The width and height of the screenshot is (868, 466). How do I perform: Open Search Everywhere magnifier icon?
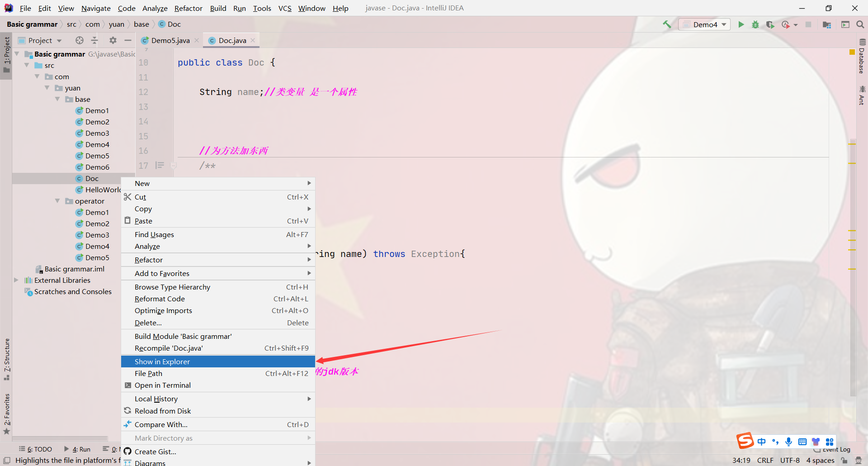pyautogui.click(x=860, y=24)
